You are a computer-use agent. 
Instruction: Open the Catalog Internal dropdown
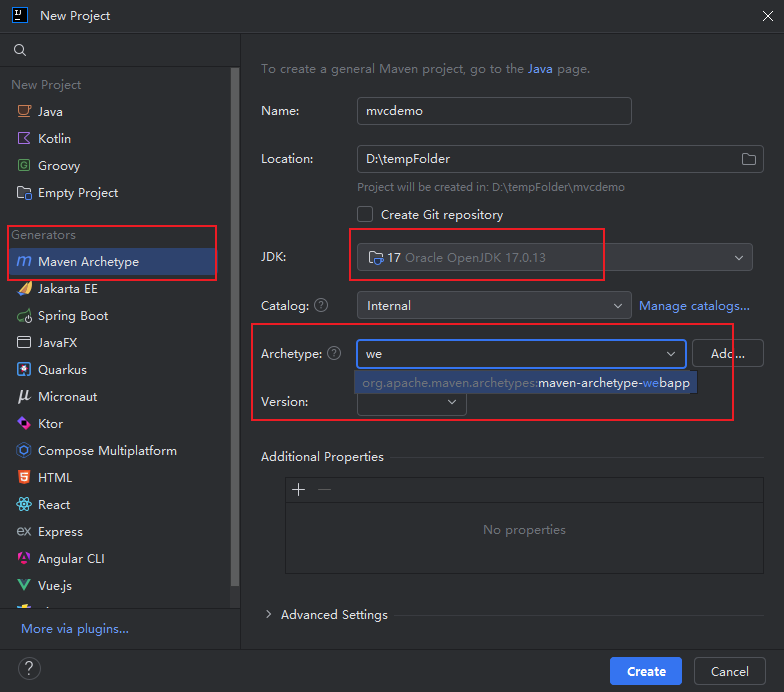click(494, 305)
